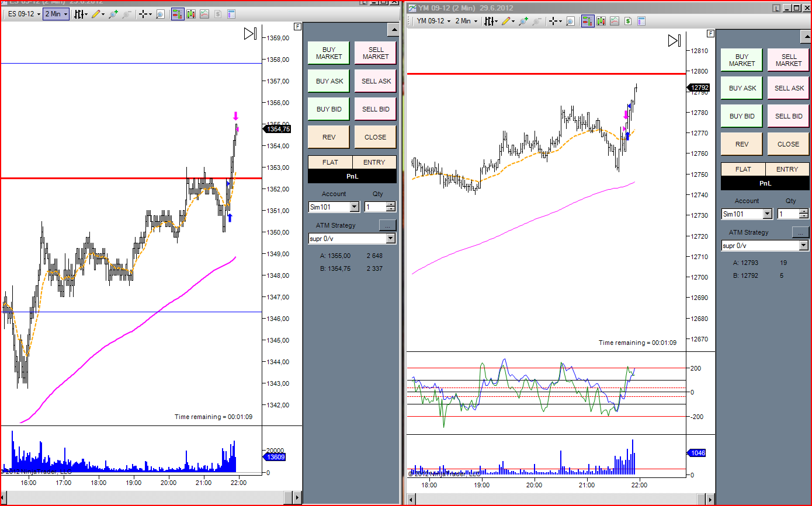Image resolution: width=812 pixels, height=506 pixels.
Task: Expand the ATM Strategy dropdown in YM panel
Action: point(803,246)
